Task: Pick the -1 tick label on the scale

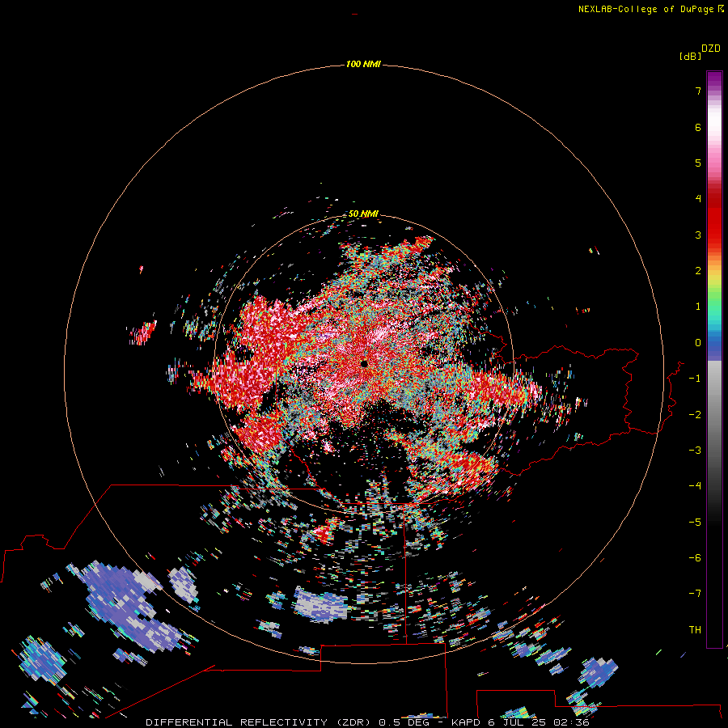Action: point(695,379)
